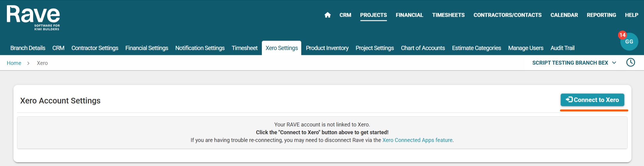Click "Your RAVE account is not linked to Xero."
The width and height of the screenshot is (644, 166).
point(322,124)
